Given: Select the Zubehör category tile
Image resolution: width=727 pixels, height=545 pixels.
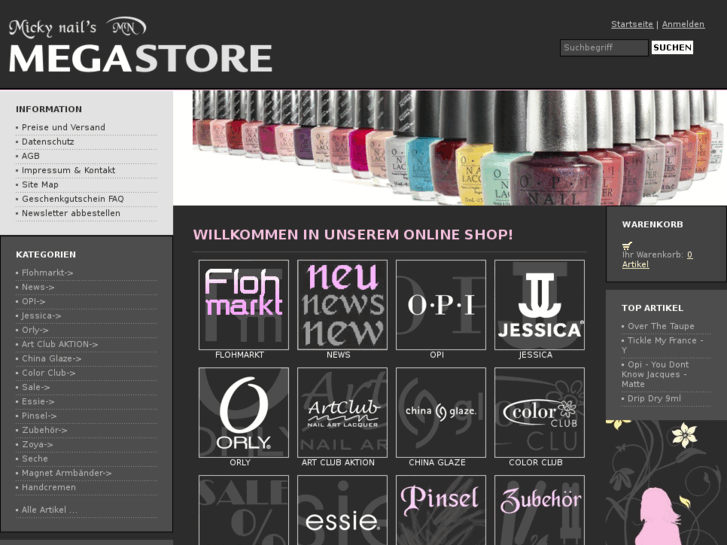Looking at the screenshot, I should 540,510.
